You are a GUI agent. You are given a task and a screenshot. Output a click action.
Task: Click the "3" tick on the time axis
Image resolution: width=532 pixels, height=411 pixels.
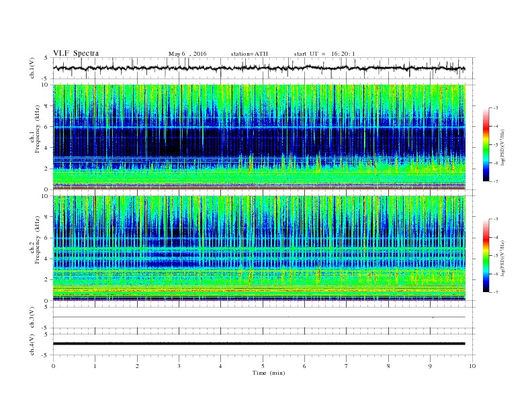(179, 366)
